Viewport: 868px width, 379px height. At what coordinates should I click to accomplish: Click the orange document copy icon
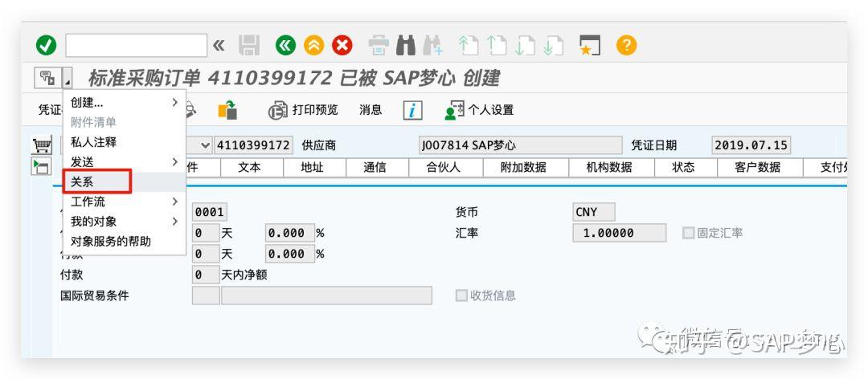coord(227,110)
